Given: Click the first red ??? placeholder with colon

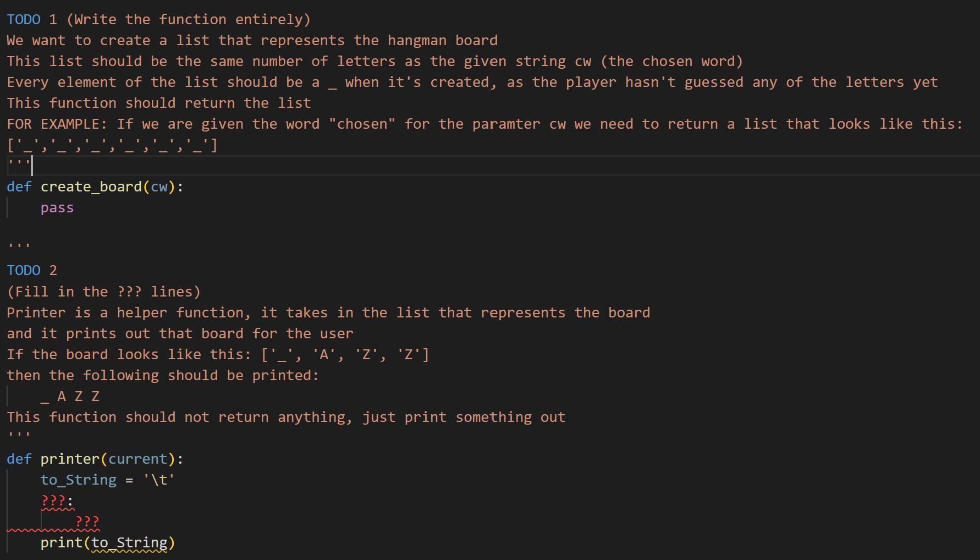Looking at the screenshot, I should tap(57, 501).
